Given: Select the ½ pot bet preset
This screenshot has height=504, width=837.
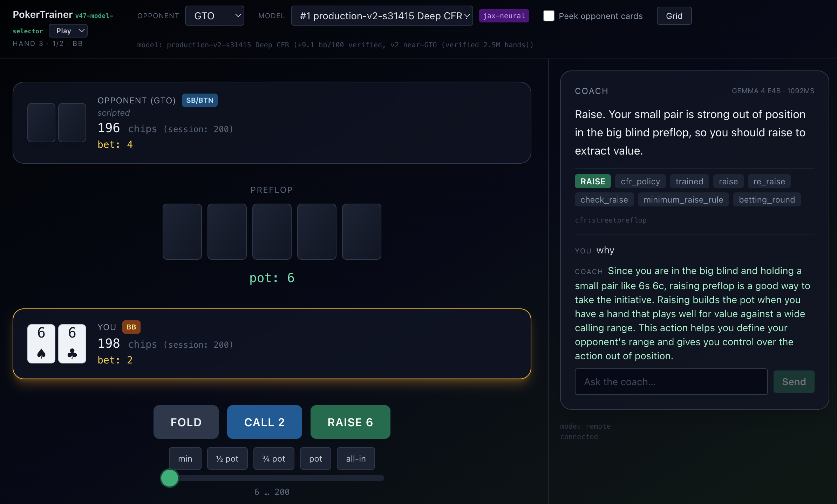Looking at the screenshot, I should pos(227,458).
